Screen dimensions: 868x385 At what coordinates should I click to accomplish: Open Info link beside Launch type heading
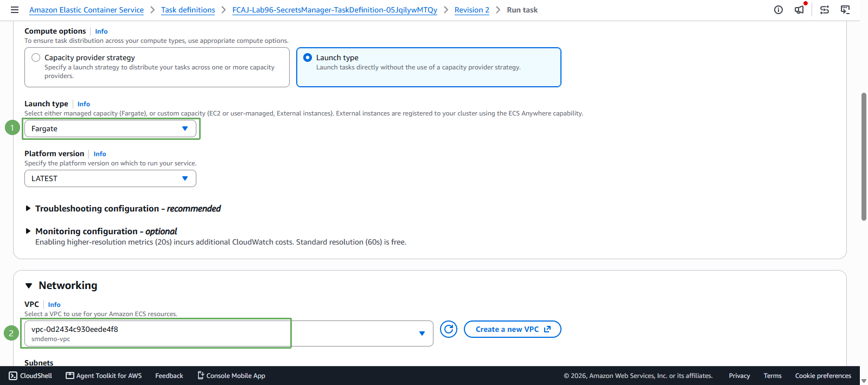tap(84, 104)
